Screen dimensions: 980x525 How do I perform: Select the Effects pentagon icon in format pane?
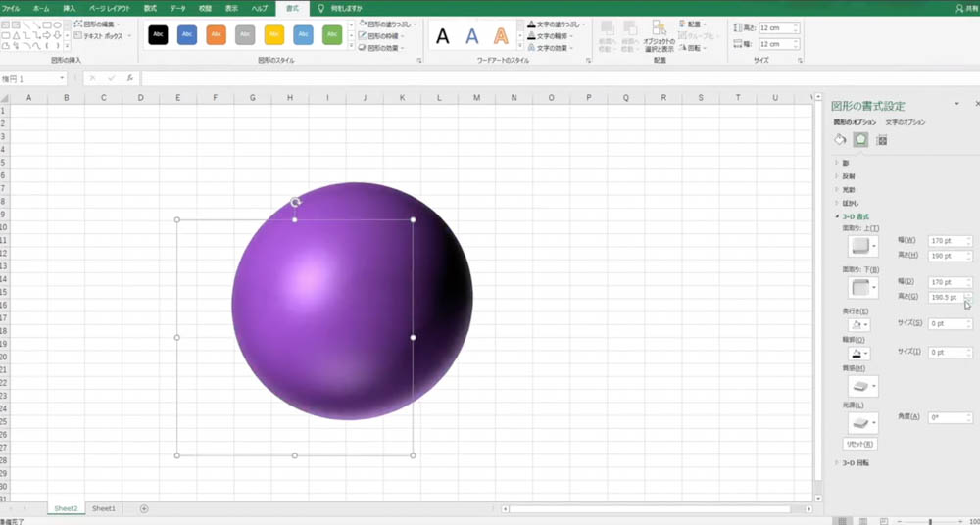click(860, 140)
